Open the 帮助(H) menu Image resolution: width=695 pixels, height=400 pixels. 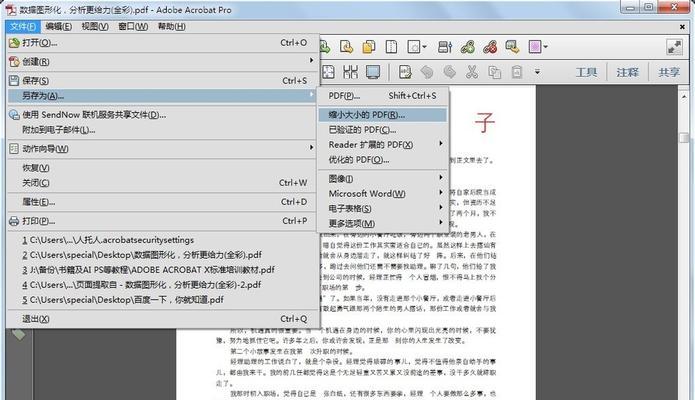[x=172, y=27]
